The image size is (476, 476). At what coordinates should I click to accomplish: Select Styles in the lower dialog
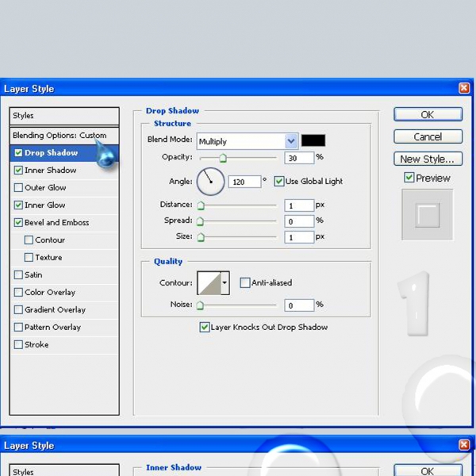pyautogui.click(x=64, y=470)
